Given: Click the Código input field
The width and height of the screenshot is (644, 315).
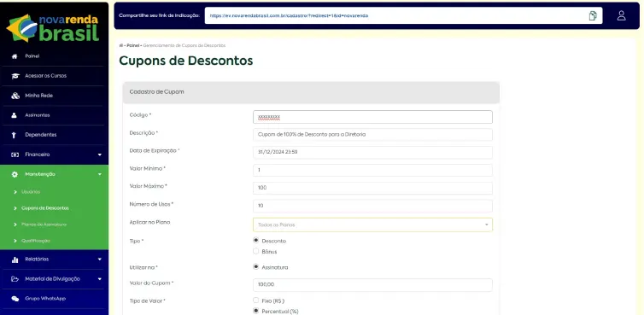Looking at the screenshot, I should tap(372, 117).
